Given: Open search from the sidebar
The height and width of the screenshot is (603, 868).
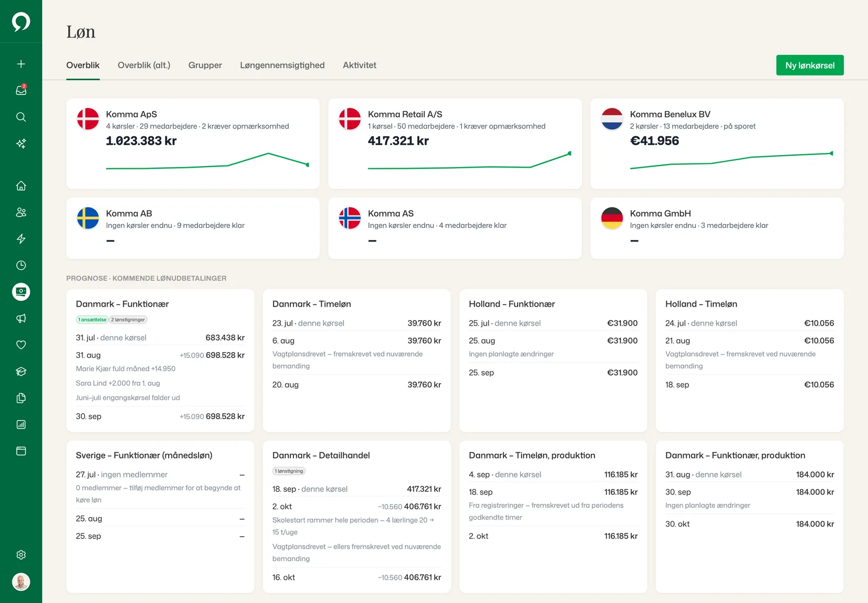Looking at the screenshot, I should [21, 117].
